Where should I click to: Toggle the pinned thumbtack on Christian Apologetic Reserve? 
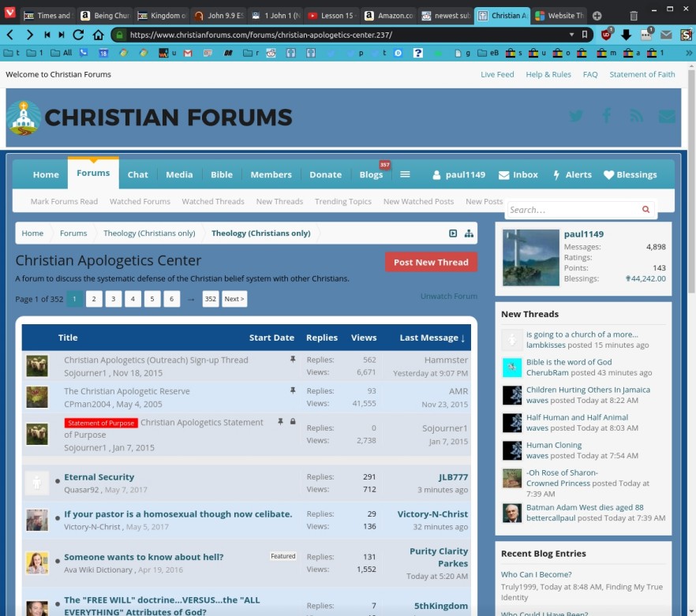pyautogui.click(x=292, y=390)
